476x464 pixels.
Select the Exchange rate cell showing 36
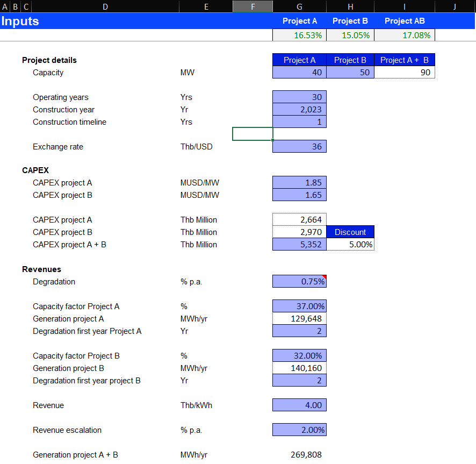pyautogui.click(x=299, y=147)
